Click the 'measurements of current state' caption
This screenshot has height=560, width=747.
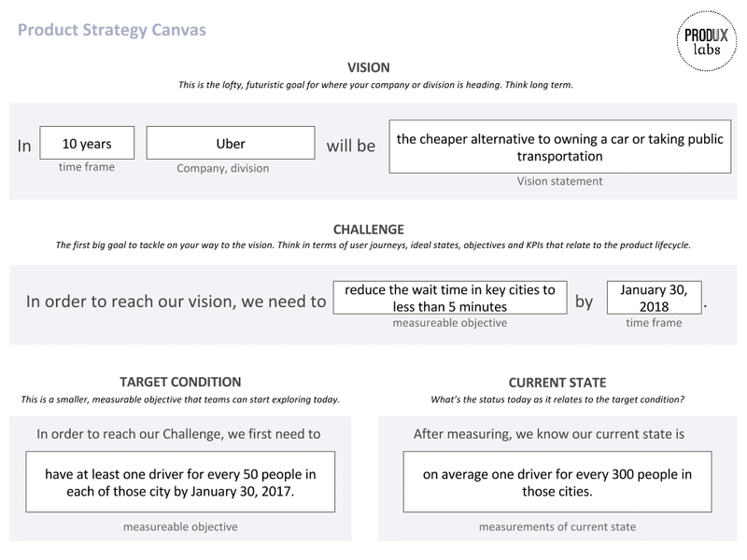(x=557, y=527)
